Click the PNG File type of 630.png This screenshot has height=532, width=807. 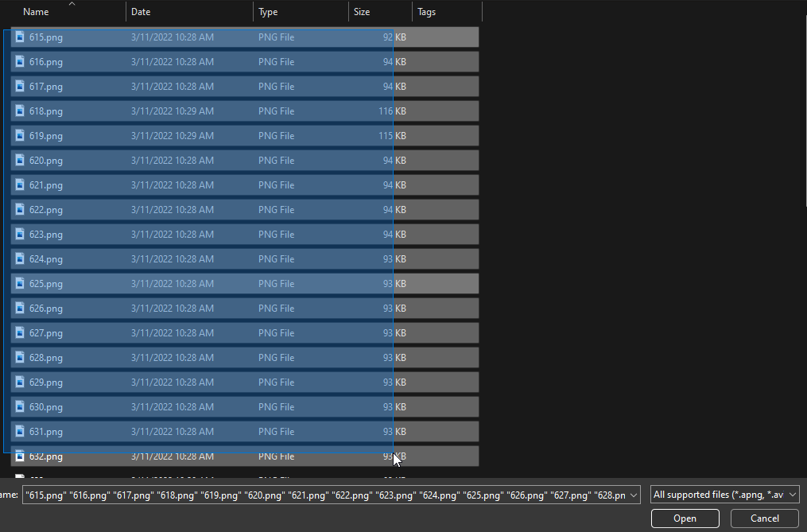277,407
